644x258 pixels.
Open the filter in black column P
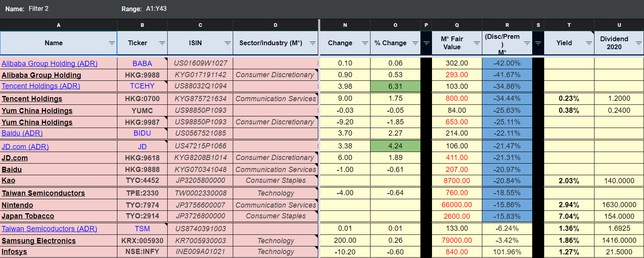point(426,43)
